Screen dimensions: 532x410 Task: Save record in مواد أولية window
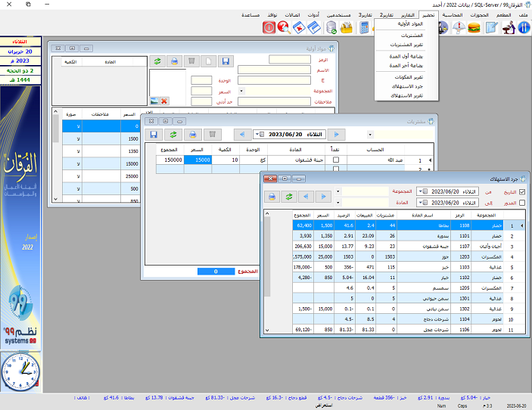pyautogui.click(x=226, y=61)
